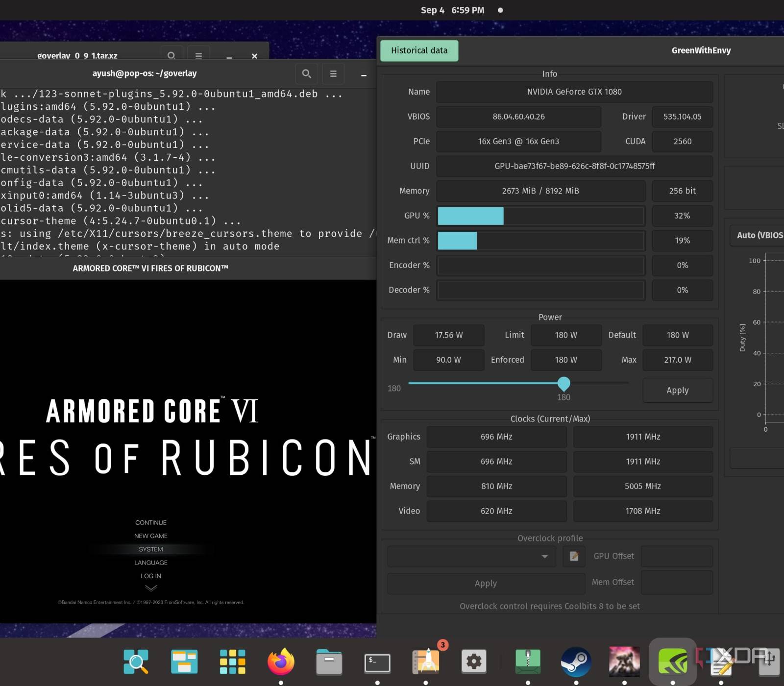
Task: Select NEW GAME in the game menu
Action: (x=151, y=536)
